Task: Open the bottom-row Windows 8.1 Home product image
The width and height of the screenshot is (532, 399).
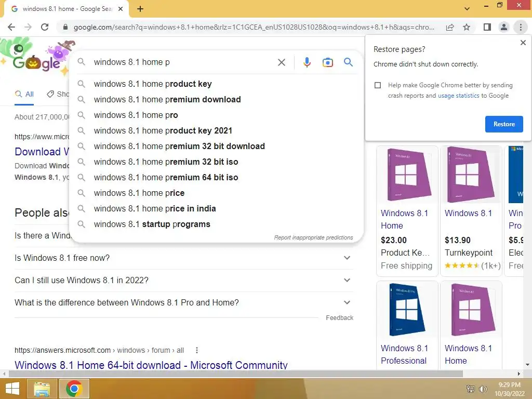Action: (x=471, y=310)
